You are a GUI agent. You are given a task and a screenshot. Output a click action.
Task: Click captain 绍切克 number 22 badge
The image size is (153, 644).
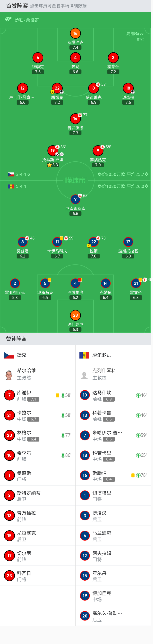[57, 88]
